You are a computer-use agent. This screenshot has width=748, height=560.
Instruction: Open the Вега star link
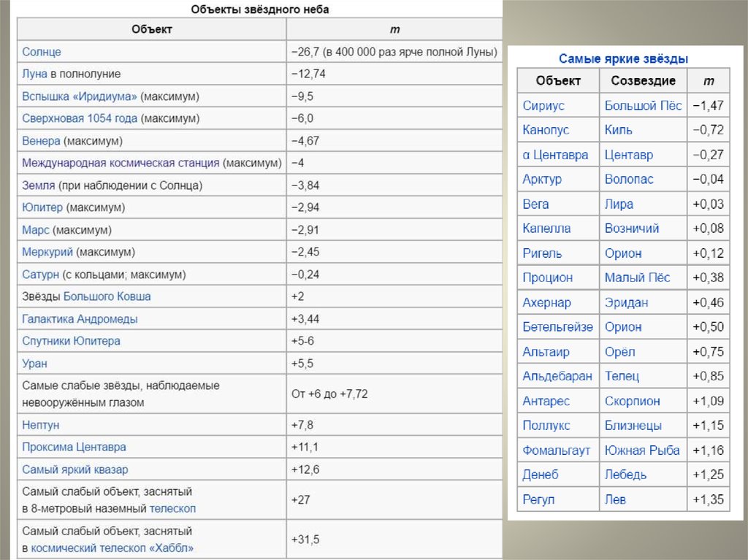click(535, 204)
